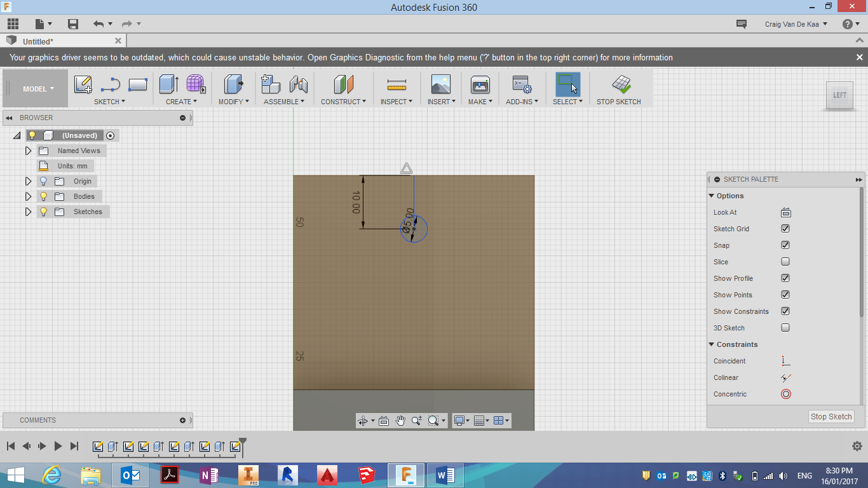Click Stop Sketch button in palette
The image size is (868, 488).
(x=831, y=417)
